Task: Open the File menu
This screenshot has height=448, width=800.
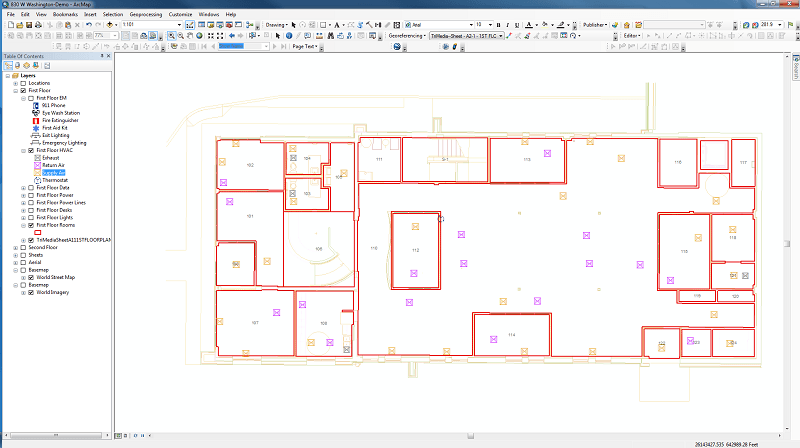Action: [11, 14]
